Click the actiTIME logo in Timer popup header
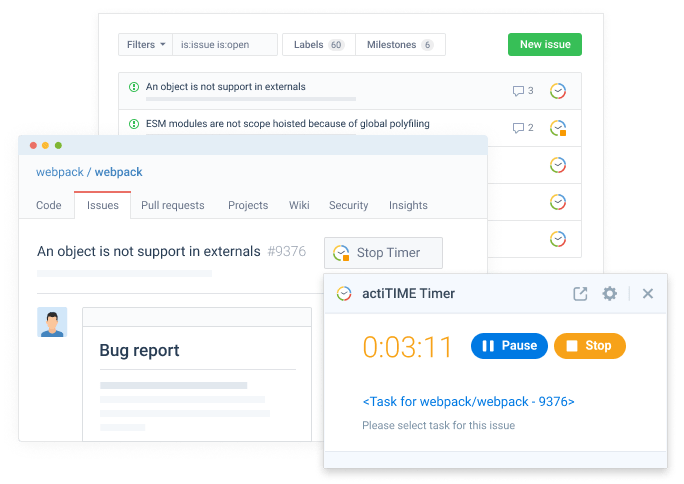Image resolution: width=684 pixels, height=484 pixels. [344, 293]
